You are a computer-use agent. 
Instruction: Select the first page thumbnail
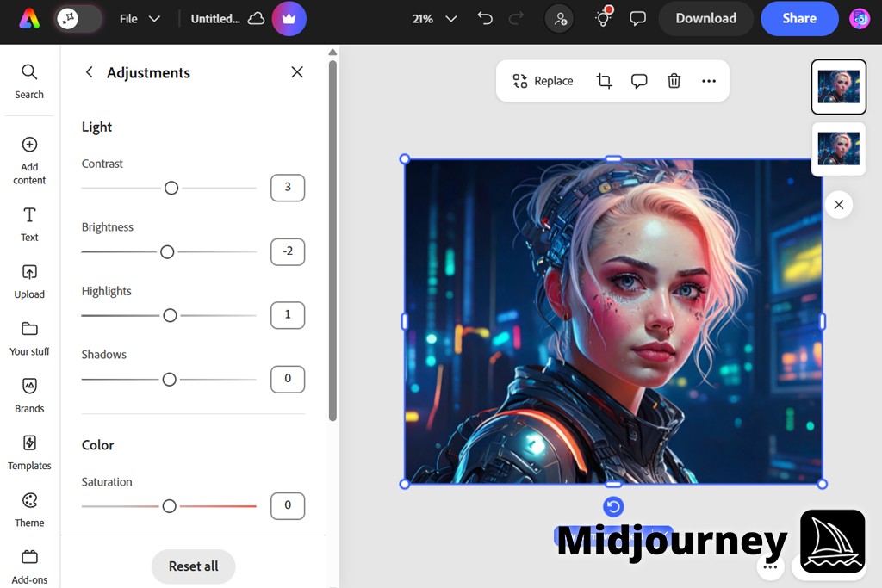(x=838, y=87)
